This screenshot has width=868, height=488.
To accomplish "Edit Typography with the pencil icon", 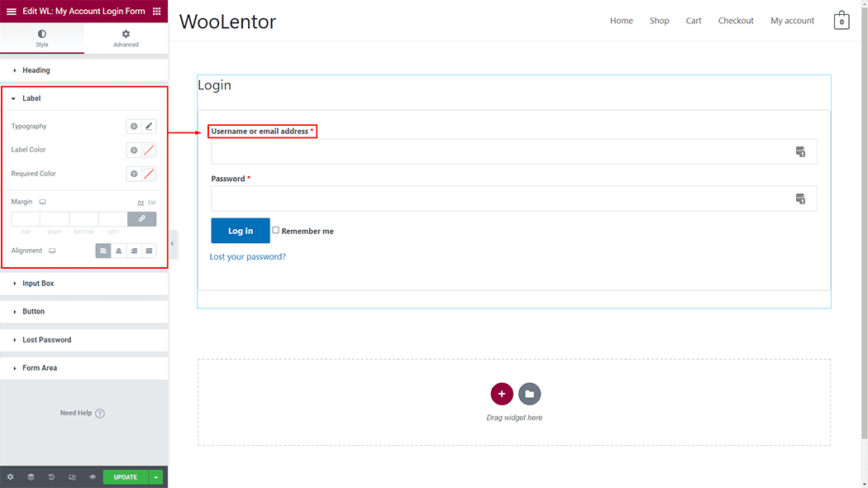I will click(x=149, y=127).
